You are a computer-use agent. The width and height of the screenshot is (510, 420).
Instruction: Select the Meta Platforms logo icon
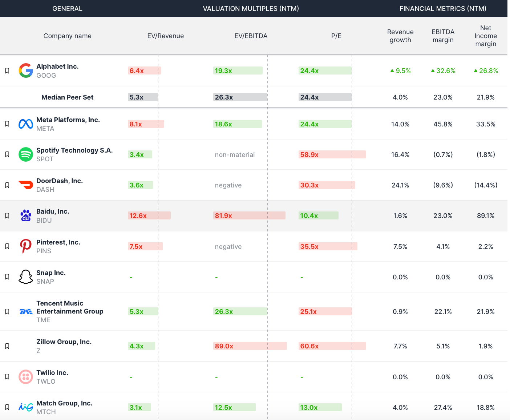point(25,124)
